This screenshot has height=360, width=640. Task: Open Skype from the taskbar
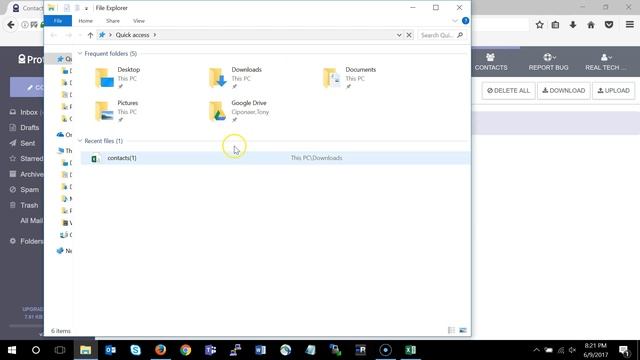coord(136,350)
